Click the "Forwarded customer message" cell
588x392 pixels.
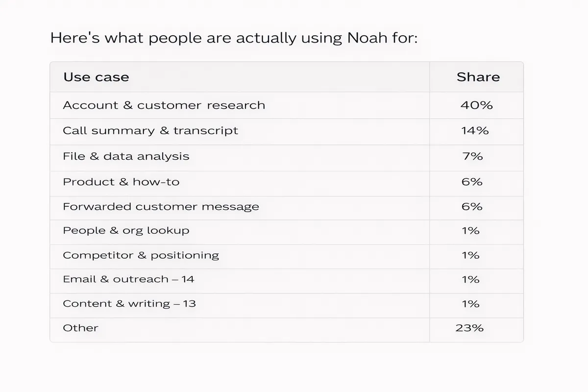[161, 207]
